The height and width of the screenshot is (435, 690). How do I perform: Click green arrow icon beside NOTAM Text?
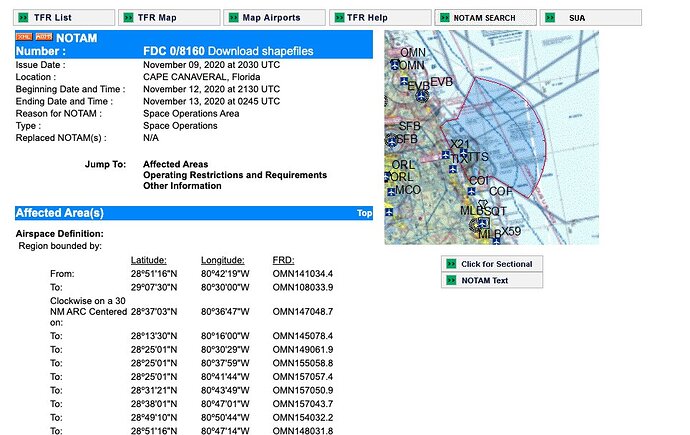click(x=451, y=280)
